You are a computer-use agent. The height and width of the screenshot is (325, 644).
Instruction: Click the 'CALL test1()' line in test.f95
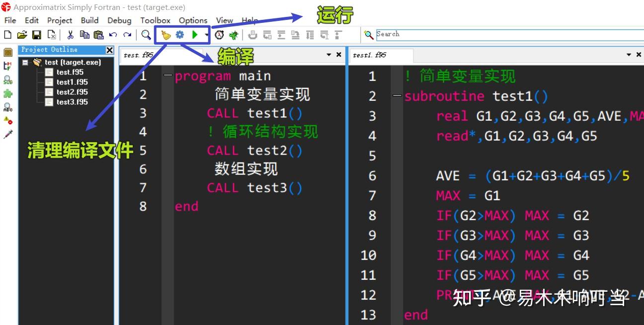coord(254,113)
